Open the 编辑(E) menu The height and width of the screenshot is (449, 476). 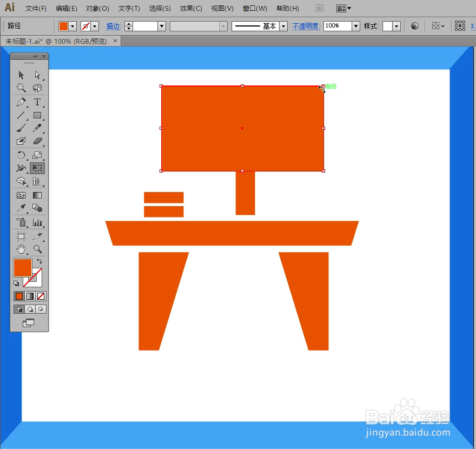(66, 9)
